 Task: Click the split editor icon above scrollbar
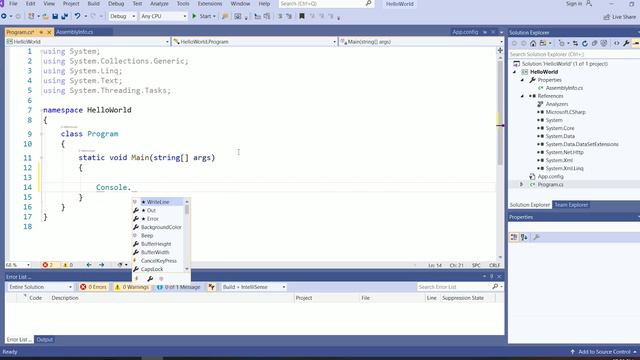coord(500,50)
